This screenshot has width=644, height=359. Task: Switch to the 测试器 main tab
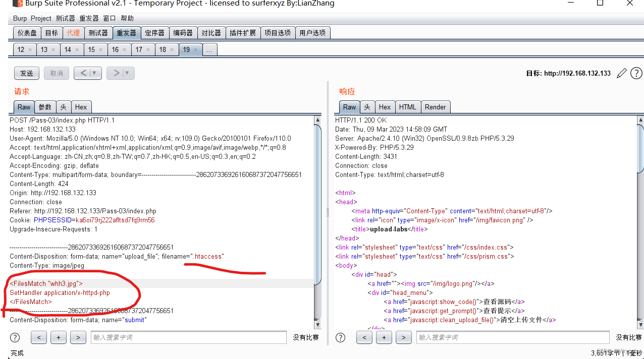point(98,33)
